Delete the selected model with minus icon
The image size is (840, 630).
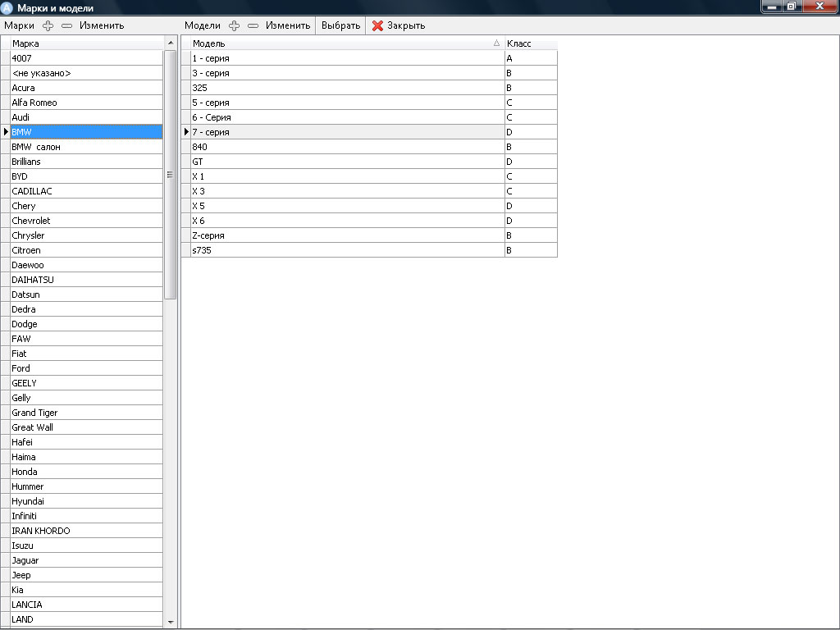pyautogui.click(x=253, y=25)
